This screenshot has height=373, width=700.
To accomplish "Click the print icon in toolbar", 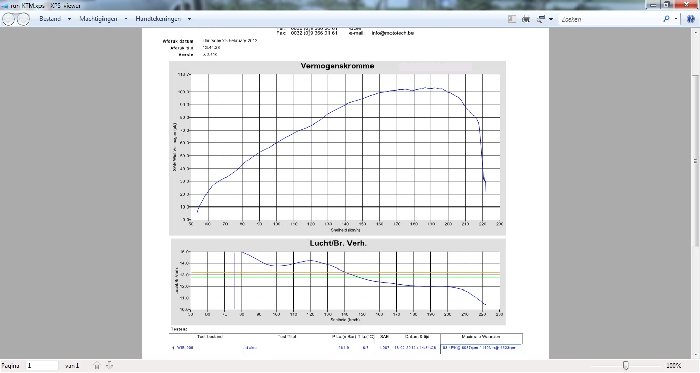I will tap(526, 19).
